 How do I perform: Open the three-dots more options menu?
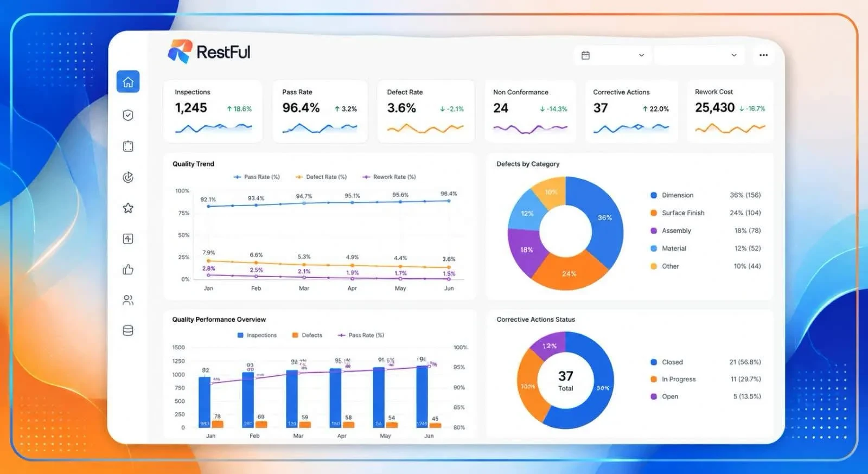click(763, 55)
